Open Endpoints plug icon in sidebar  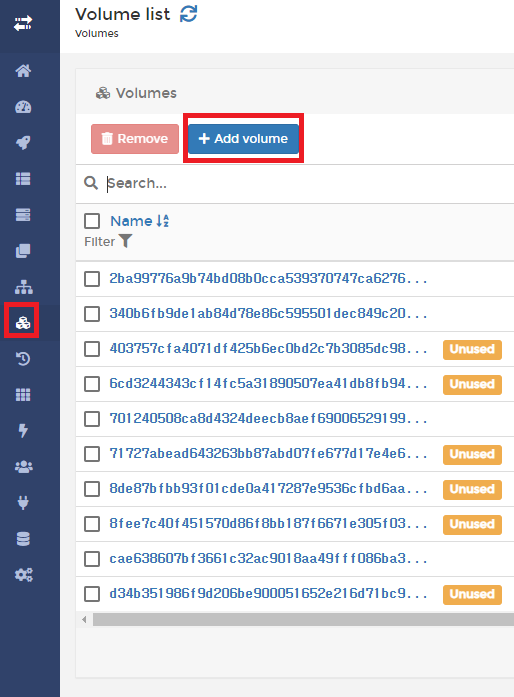coord(23,502)
